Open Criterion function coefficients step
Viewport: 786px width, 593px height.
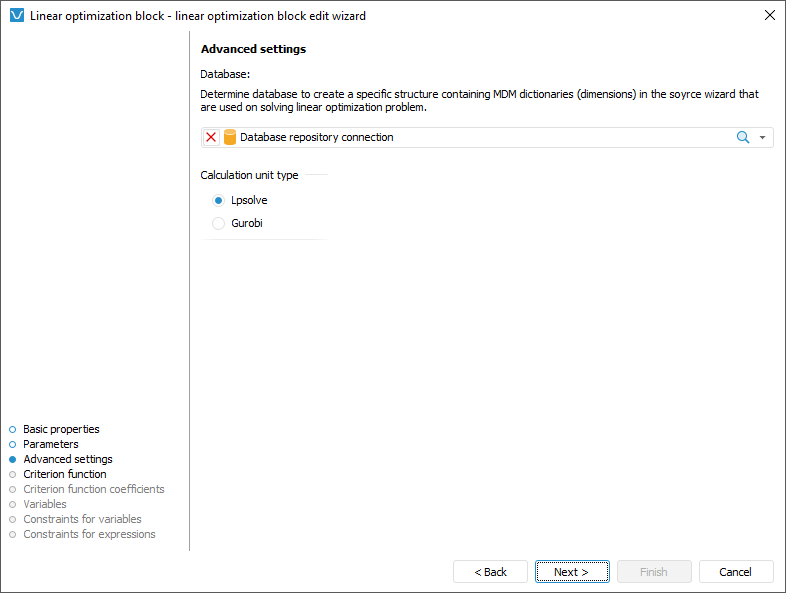pos(94,489)
